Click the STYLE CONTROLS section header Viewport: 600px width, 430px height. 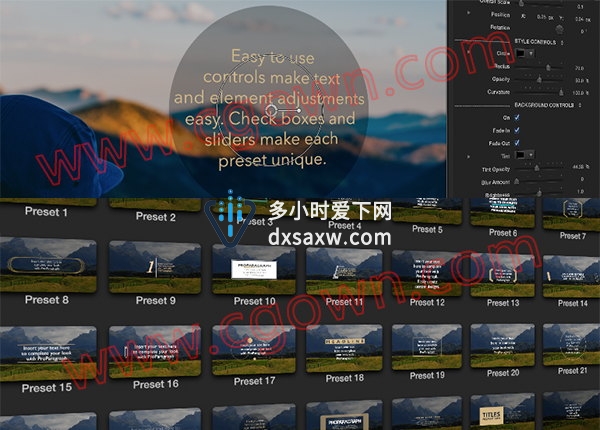pyautogui.click(x=535, y=42)
